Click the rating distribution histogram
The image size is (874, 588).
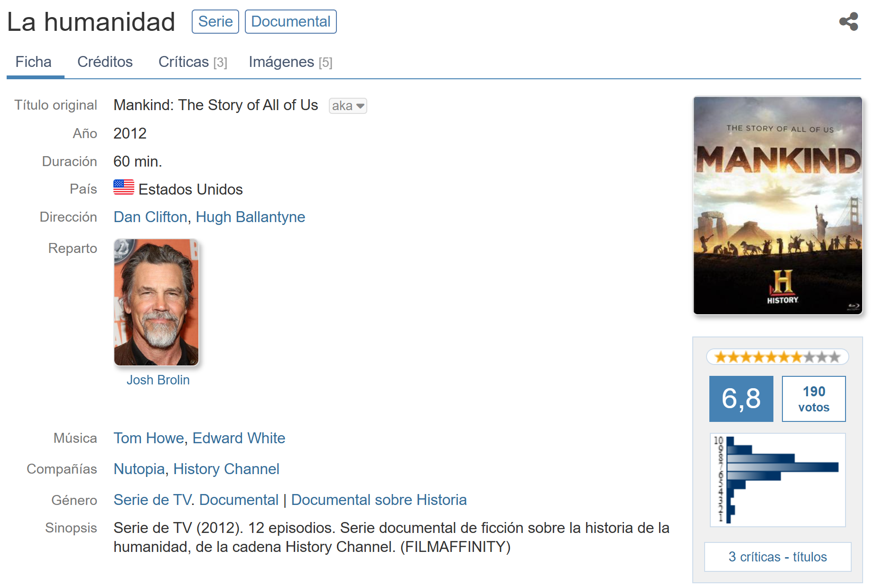777,480
